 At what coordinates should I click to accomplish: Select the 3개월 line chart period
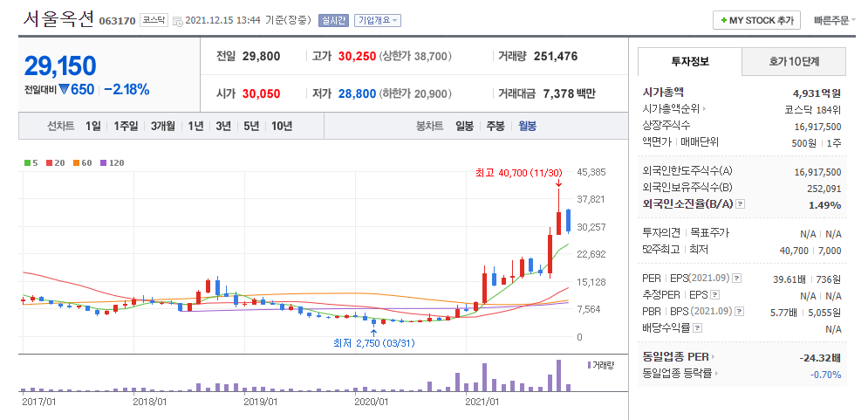163,126
